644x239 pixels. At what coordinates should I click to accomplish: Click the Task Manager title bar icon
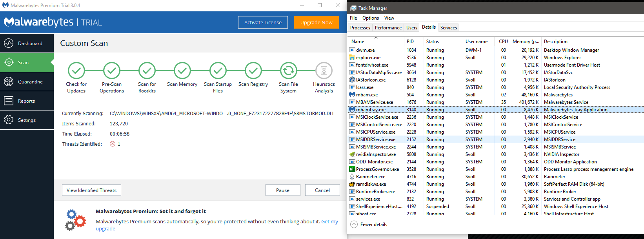click(353, 8)
